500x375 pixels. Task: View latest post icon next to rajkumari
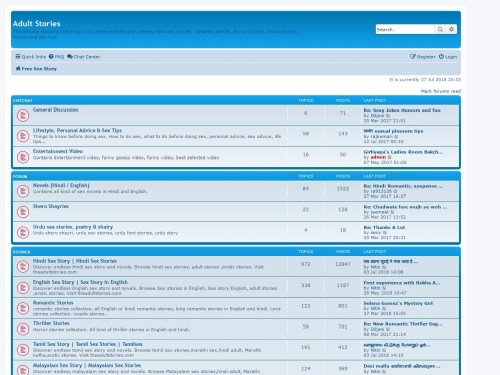pos(396,136)
